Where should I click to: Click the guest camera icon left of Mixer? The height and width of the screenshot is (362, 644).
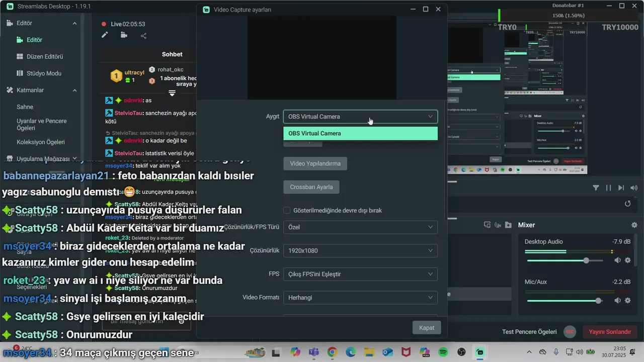coord(498,225)
